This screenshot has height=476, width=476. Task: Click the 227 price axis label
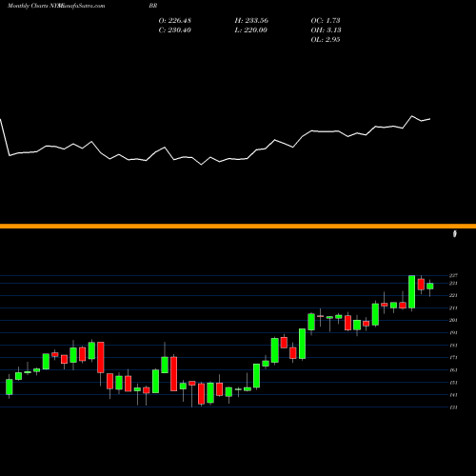[x=453, y=275]
